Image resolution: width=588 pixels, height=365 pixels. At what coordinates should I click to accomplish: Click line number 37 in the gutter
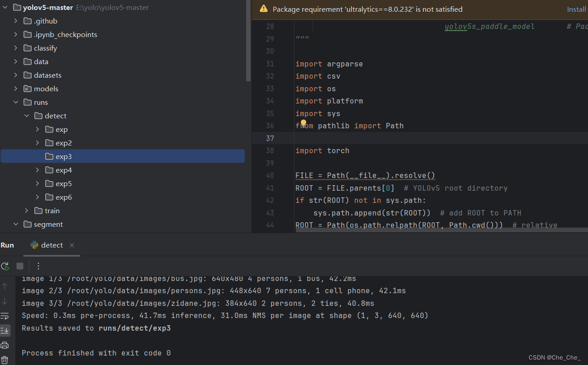click(x=270, y=138)
